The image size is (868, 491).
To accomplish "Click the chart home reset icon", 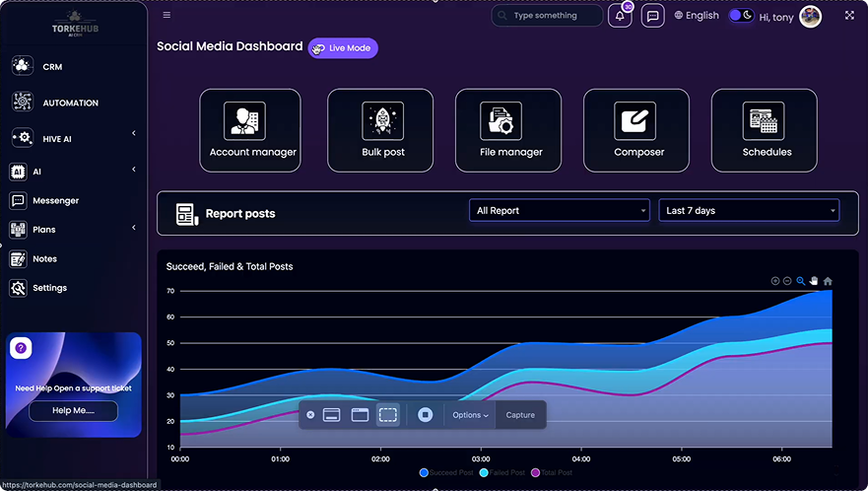I will click(828, 281).
